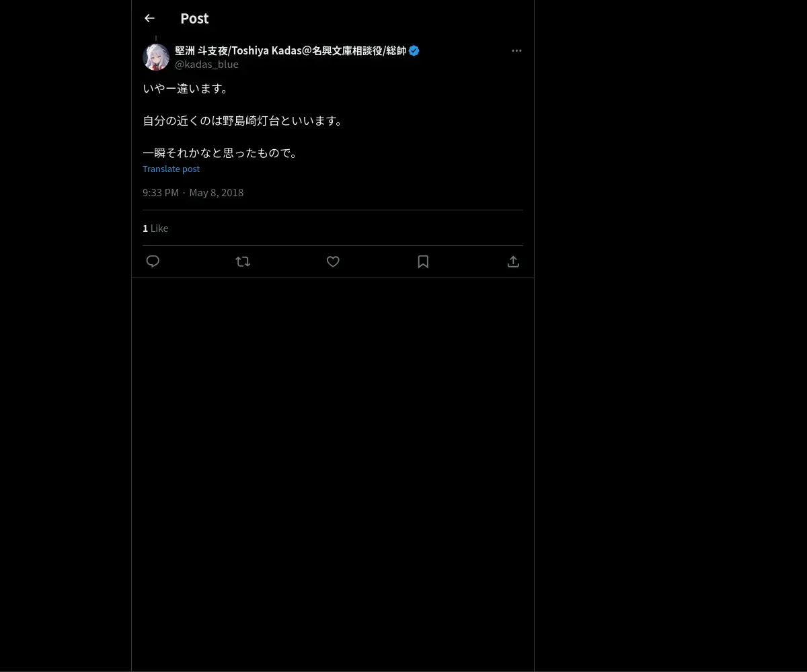The width and height of the screenshot is (807, 672).
Task: Open the Toshiya Kadas display name profile
Action: (x=291, y=50)
